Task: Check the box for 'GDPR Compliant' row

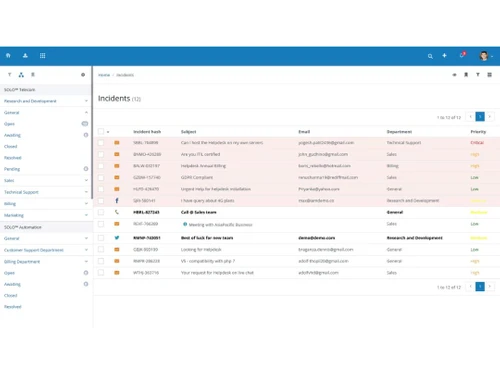Action: point(101,177)
